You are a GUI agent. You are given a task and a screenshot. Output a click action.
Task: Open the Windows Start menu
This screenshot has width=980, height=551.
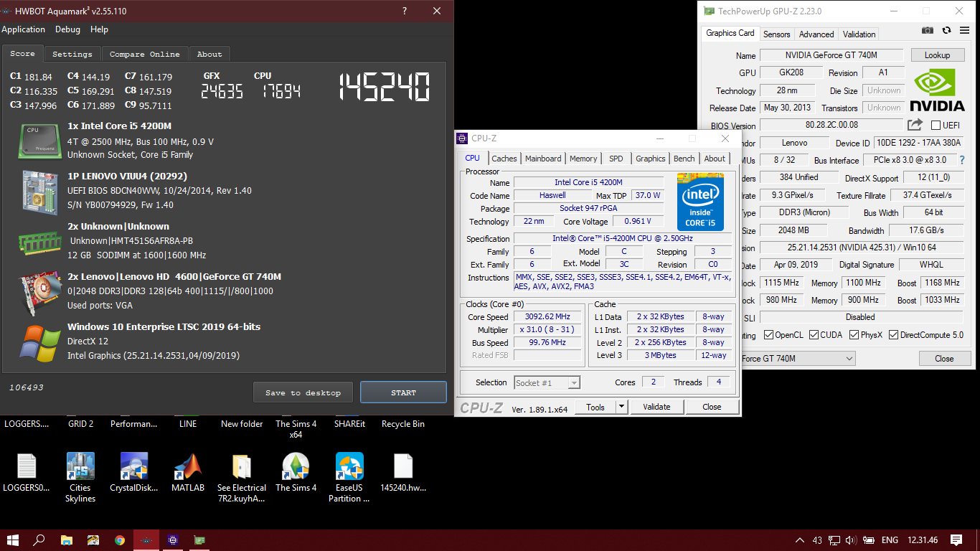[x=13, y=540]
